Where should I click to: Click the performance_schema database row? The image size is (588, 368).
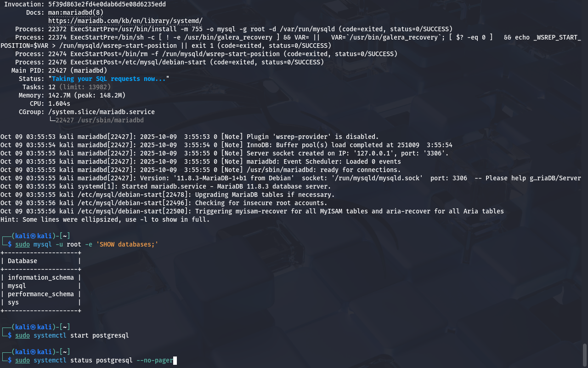pyautogui.click(x=40, y=294)
